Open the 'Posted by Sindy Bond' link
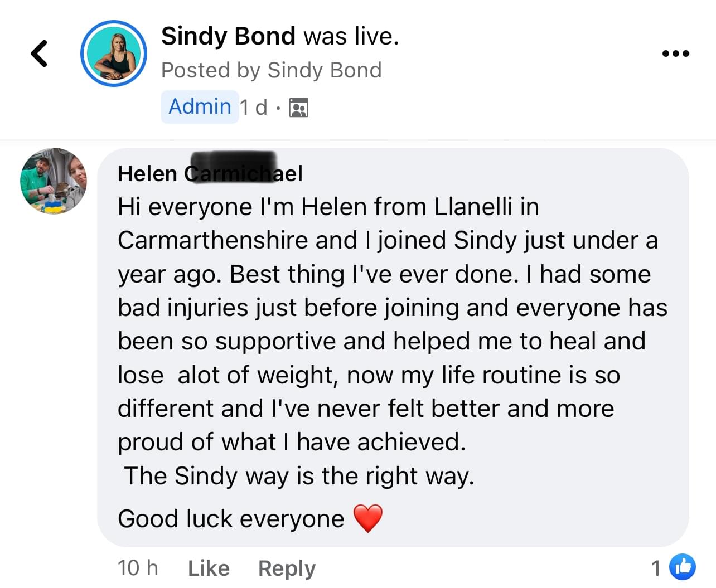This screenshot has width=716, height=588. (271, 70)
